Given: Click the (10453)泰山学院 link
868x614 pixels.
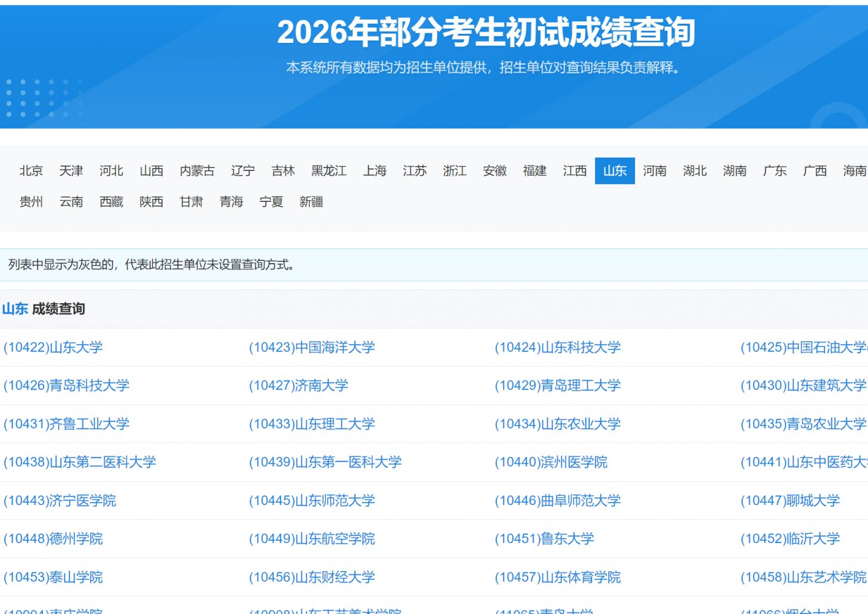Looking at the screenshot, I should (x=53, y=577).
